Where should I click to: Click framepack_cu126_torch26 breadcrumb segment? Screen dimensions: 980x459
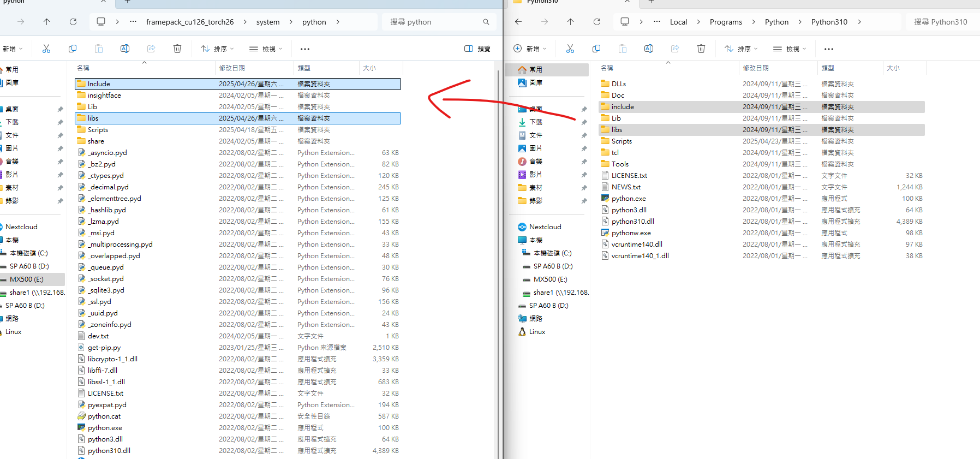click(x=190, y=22)
